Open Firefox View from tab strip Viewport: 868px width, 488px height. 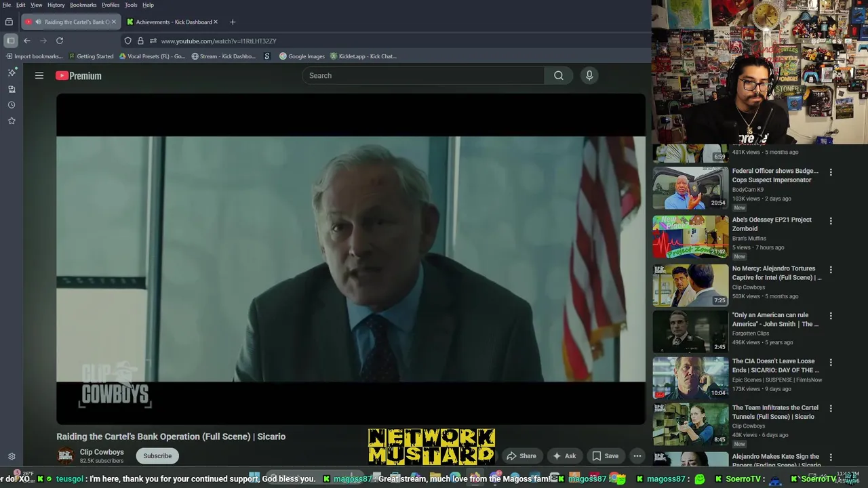click(x=9, y=22)
